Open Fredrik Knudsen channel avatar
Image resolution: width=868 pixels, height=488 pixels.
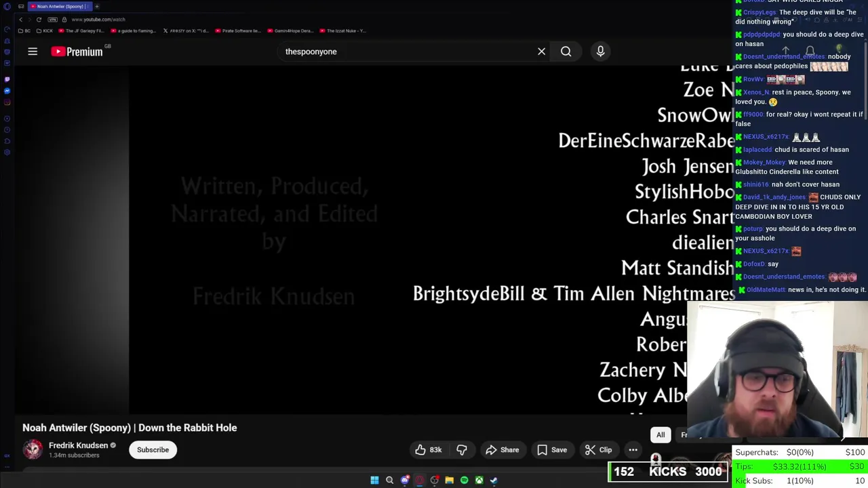[33, 449]
